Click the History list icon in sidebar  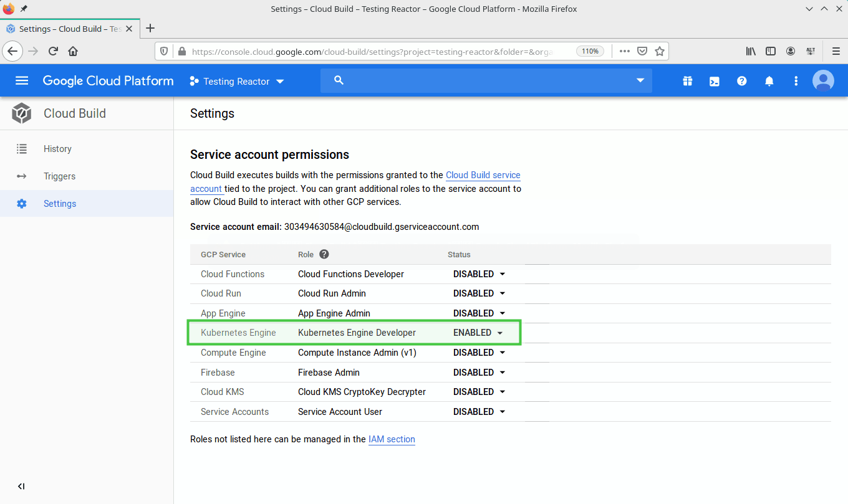point(22,149)
